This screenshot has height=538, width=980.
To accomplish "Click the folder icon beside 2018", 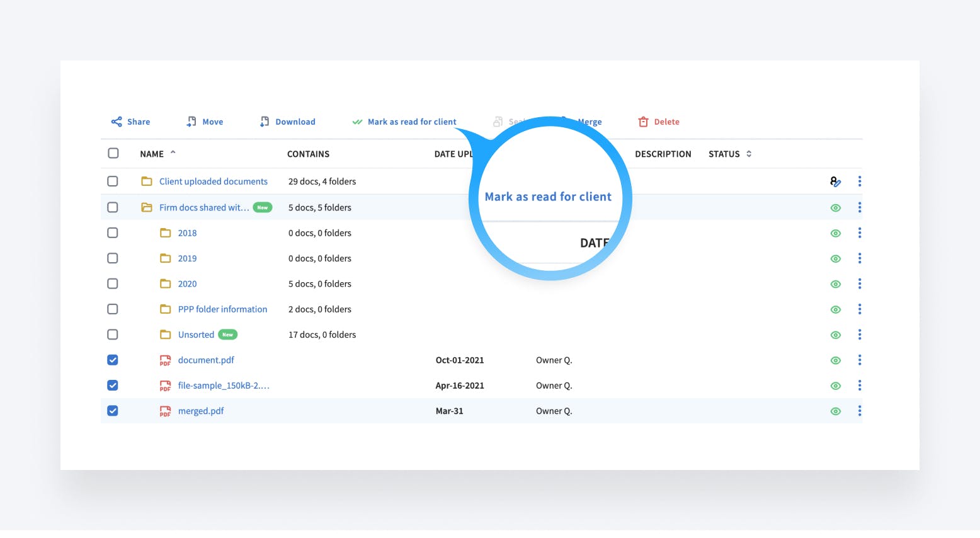I will [166, 233].
